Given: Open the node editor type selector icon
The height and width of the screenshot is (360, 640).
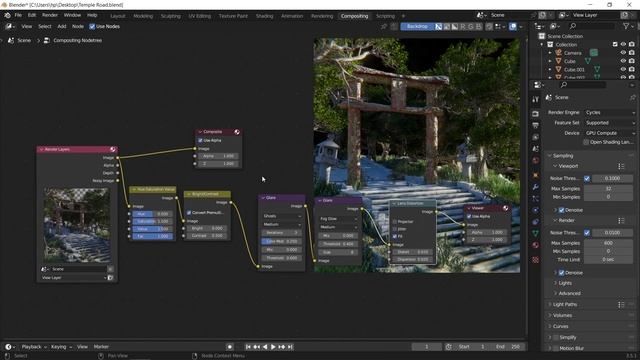Looking at the screenshot, I should pos(10,27).
